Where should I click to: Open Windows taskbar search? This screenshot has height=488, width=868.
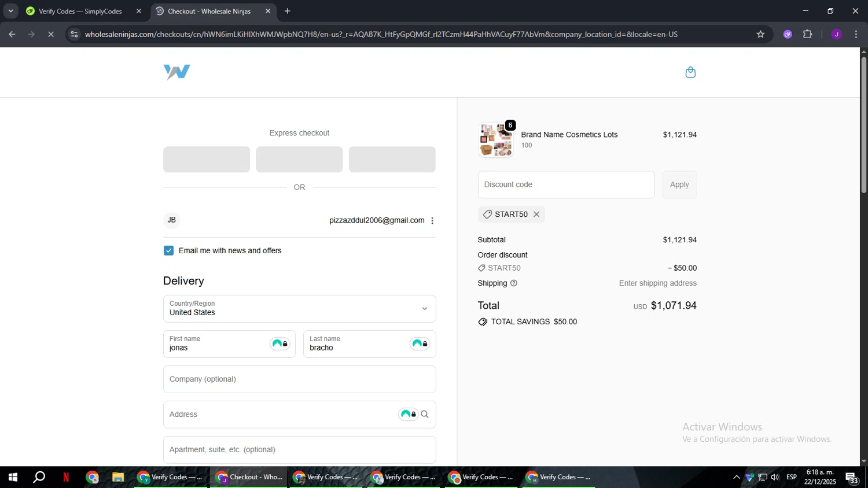(39, 477)
